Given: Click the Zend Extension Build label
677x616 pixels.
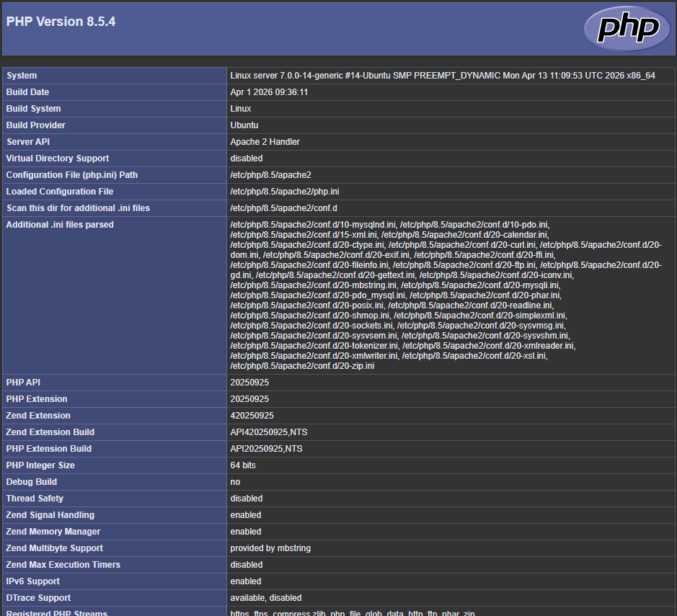Looking at the screenshot, I should 50,432.
